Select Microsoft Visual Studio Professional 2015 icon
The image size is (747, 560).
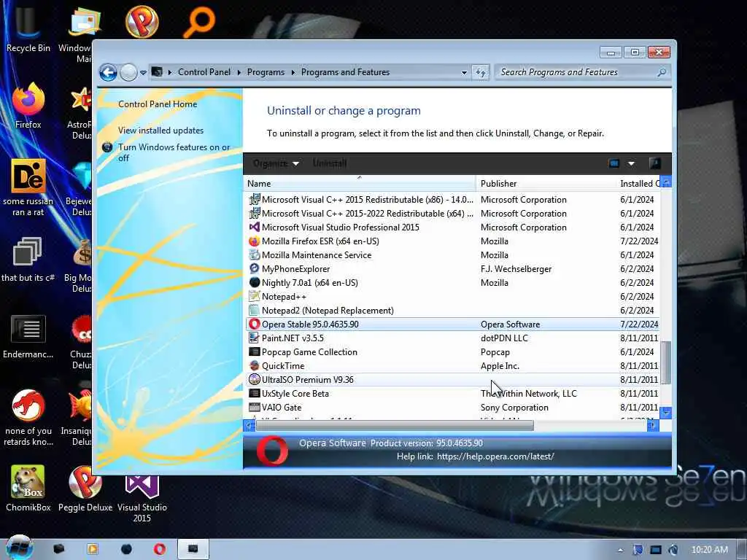255,227
